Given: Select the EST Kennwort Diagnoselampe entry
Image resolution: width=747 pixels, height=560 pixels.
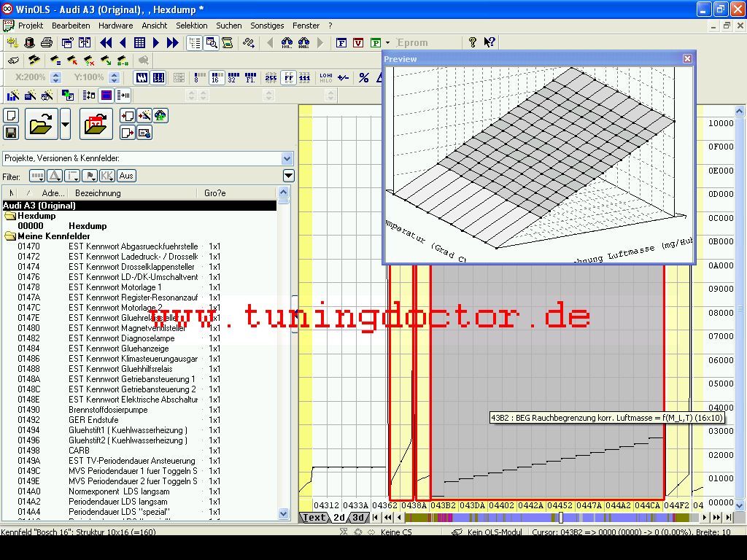Looking at the screenshot, I should [122, 338].
